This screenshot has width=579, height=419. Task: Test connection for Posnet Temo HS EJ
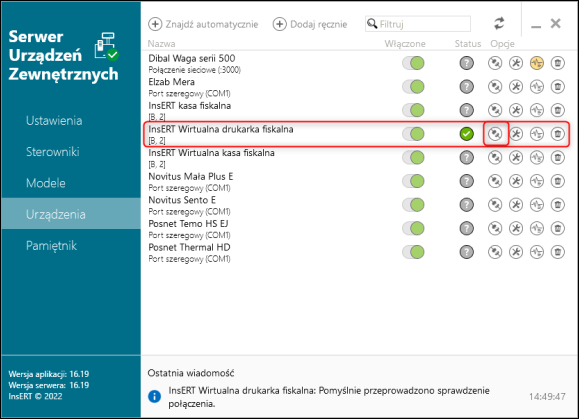tap(495, 229)
